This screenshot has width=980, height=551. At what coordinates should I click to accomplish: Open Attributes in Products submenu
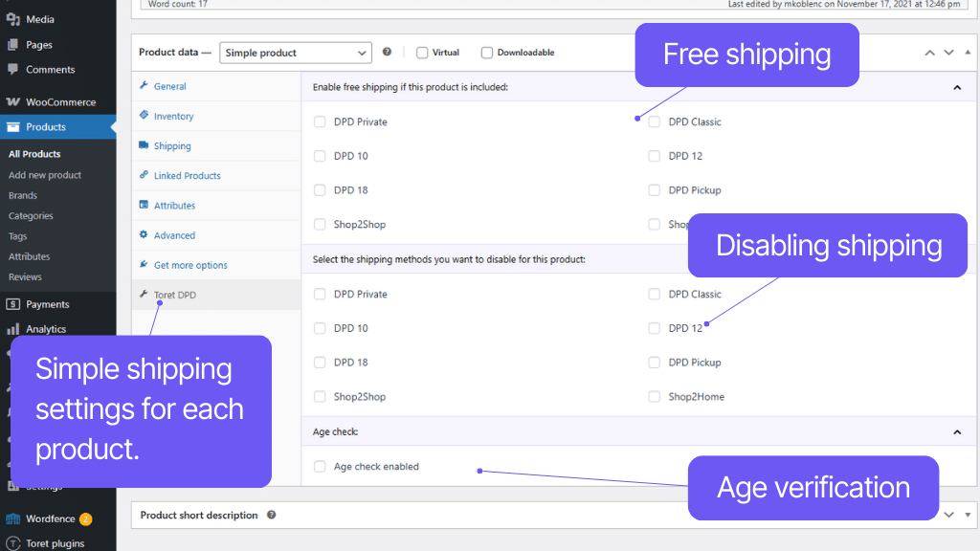click(30, 256)
